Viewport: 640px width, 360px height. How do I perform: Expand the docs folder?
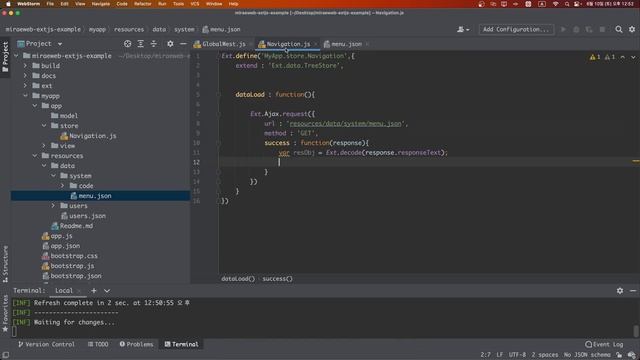[x=25, y=76]
